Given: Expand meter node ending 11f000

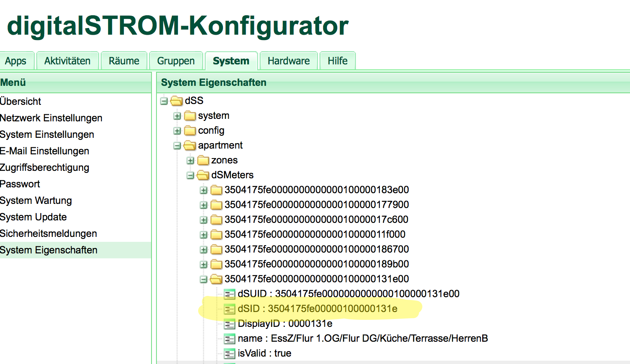Looking at the screenshot, I should (x=204, y=235).
